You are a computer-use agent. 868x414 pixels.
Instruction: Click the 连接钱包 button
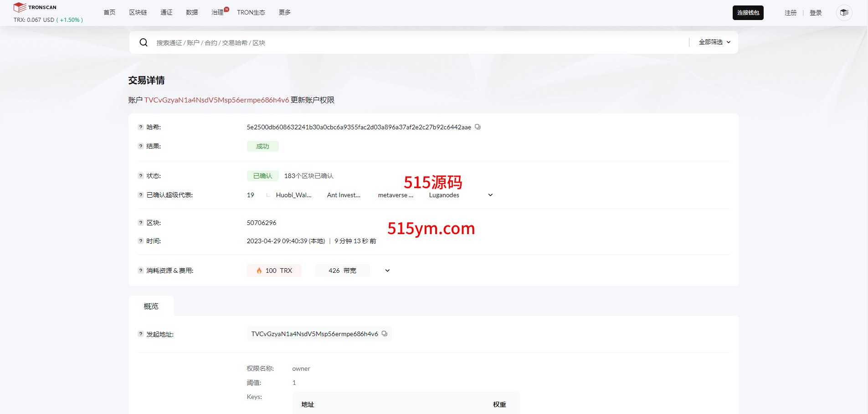pos(748,13)
